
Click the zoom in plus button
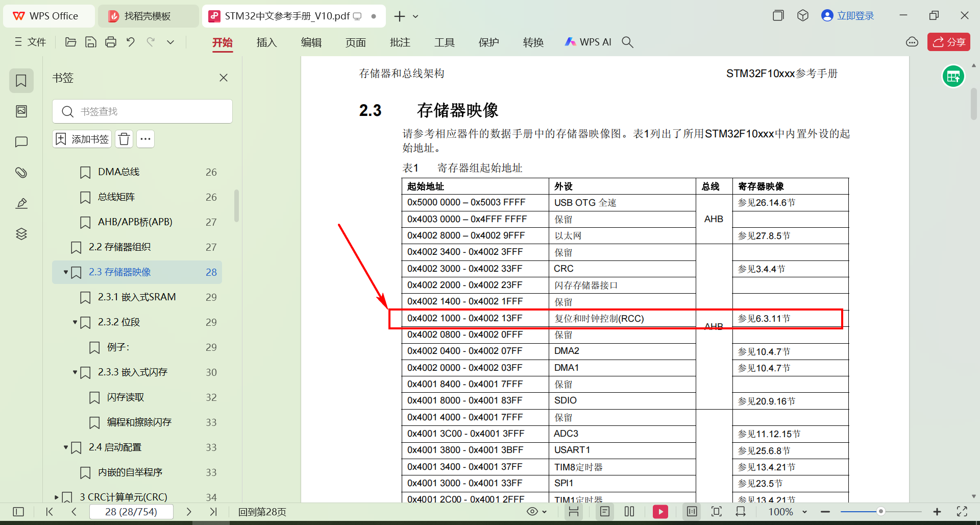click(x=937, y=511)
